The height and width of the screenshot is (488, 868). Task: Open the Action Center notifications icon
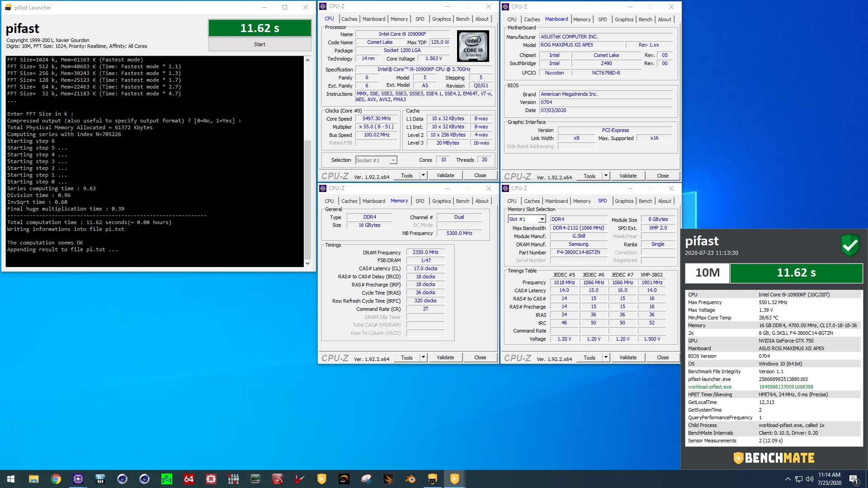pyautogui.click(x=854, y=479)
